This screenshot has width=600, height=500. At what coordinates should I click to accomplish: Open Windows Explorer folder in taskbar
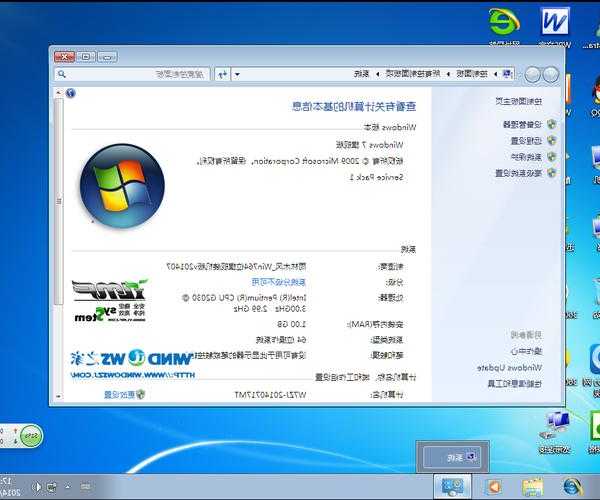coord(532,487)
